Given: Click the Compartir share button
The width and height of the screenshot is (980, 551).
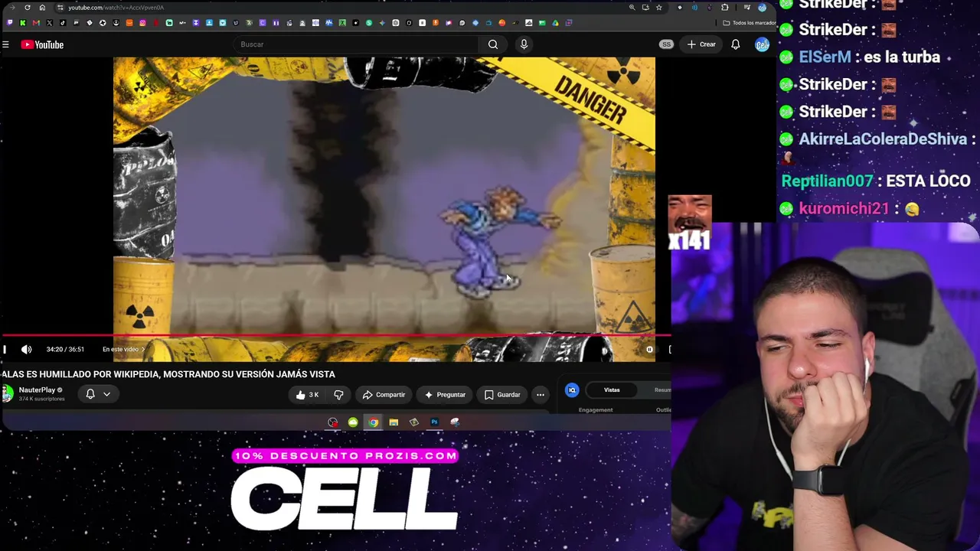Looking at the screenshot, I should [x=384, y=395].
